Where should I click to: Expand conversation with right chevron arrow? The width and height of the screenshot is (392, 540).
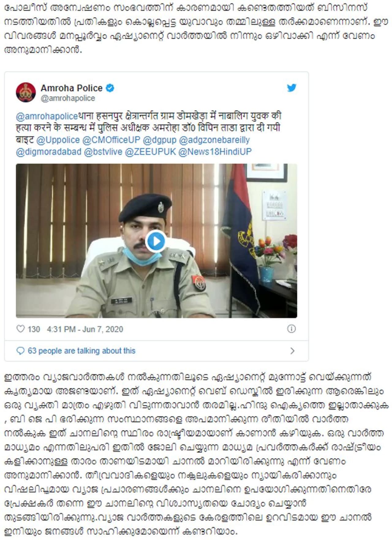coord(292,351)
